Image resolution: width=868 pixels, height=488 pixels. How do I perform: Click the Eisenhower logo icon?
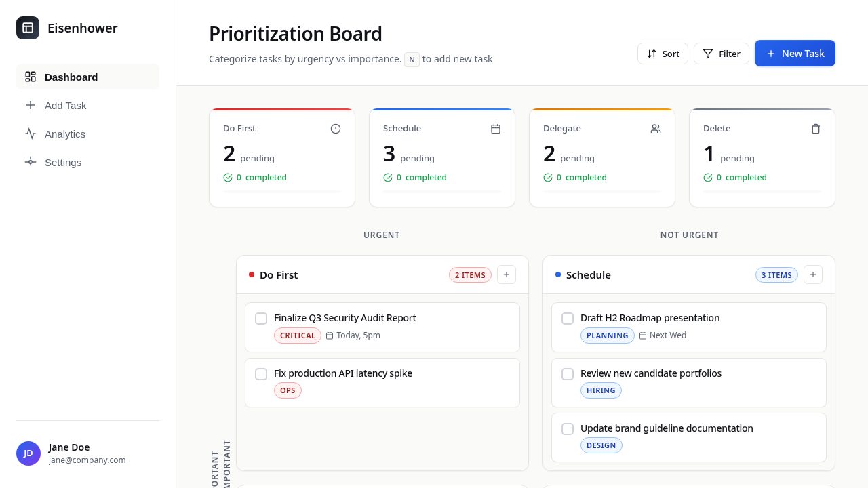pos(28,28)
